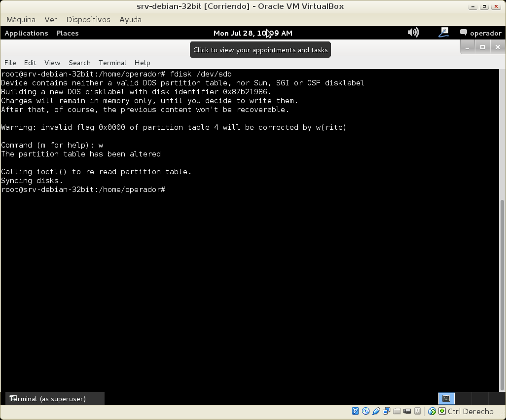Image resolution: width=506 pixels, height=420 pixels.
Task: Open the VirtualBox Máquina menu
Action: pos(21,20)
